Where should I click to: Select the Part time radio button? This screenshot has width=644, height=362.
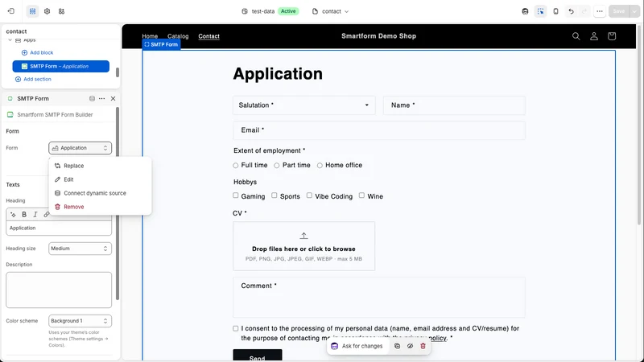pos(277,166)
